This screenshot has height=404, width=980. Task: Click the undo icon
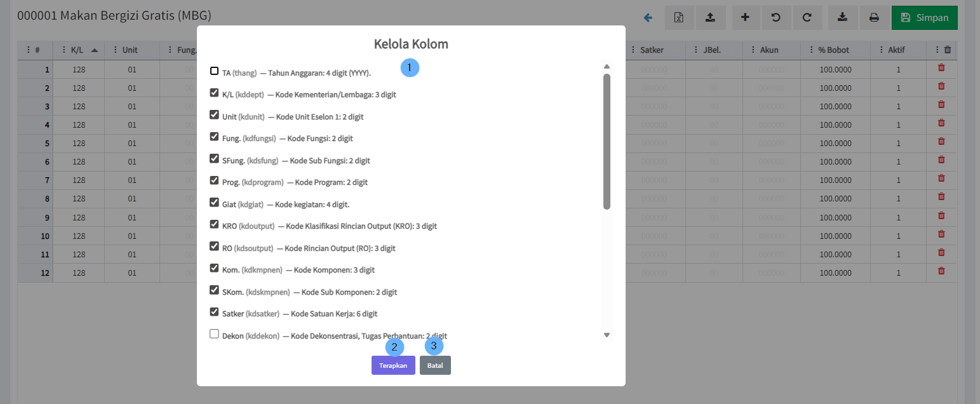coord(776,18)
